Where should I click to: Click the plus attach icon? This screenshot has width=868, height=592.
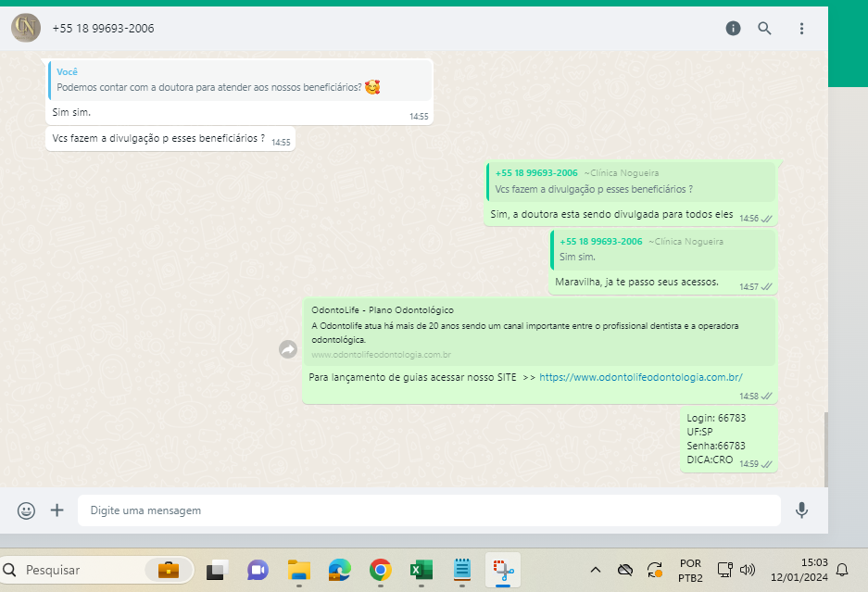pos(57,510)
